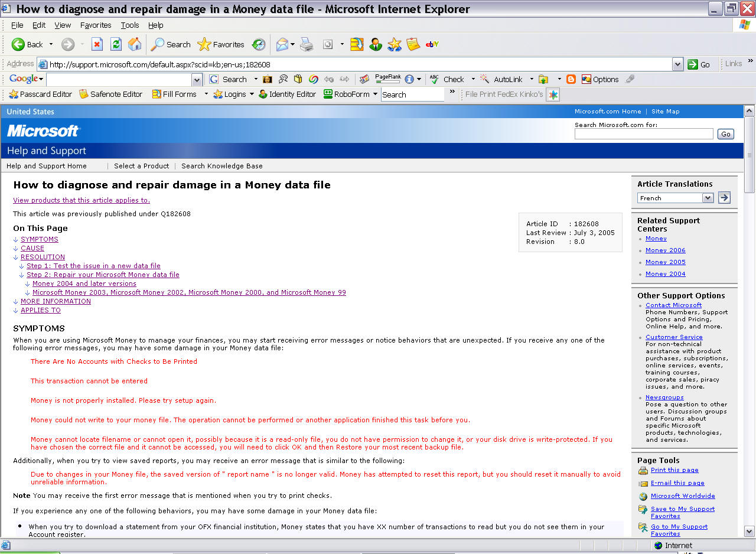Click the Google toolbar Mona Lisa image search icon
The height and width of the screenshot is (554, 756).
(x=268, y=79)
